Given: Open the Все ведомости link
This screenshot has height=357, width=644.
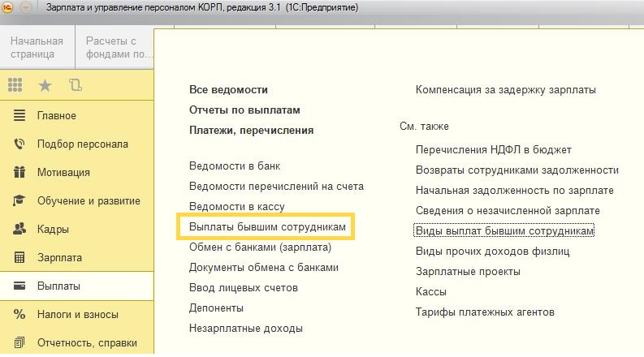Looking at the screenshot, I should 228,90.
